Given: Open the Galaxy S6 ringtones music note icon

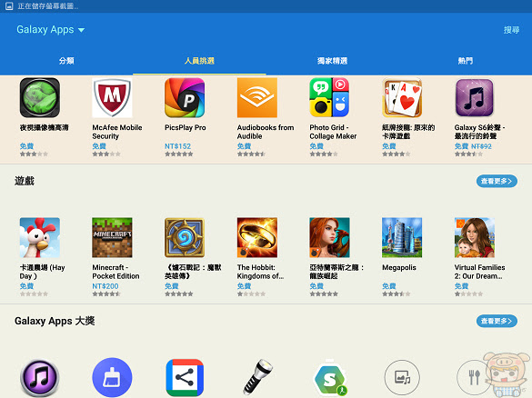Looking at the screenshot, I should [475, 97].
